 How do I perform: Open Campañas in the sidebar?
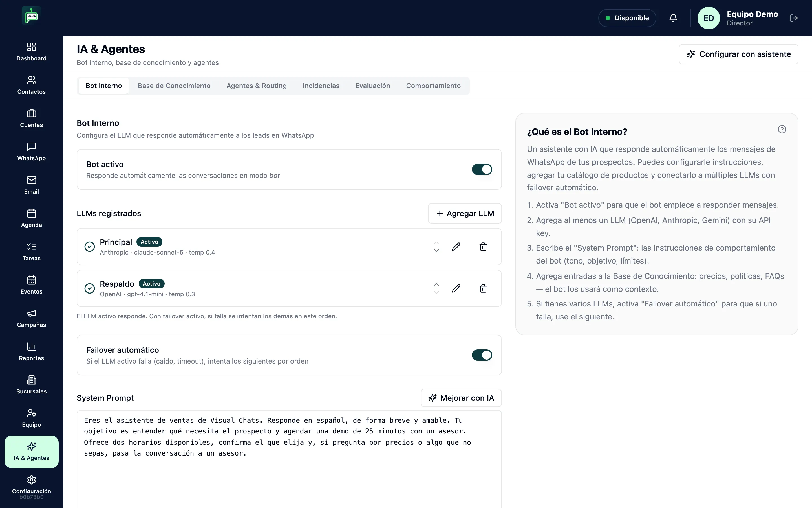pyautogui.click(x=32, y=318)
